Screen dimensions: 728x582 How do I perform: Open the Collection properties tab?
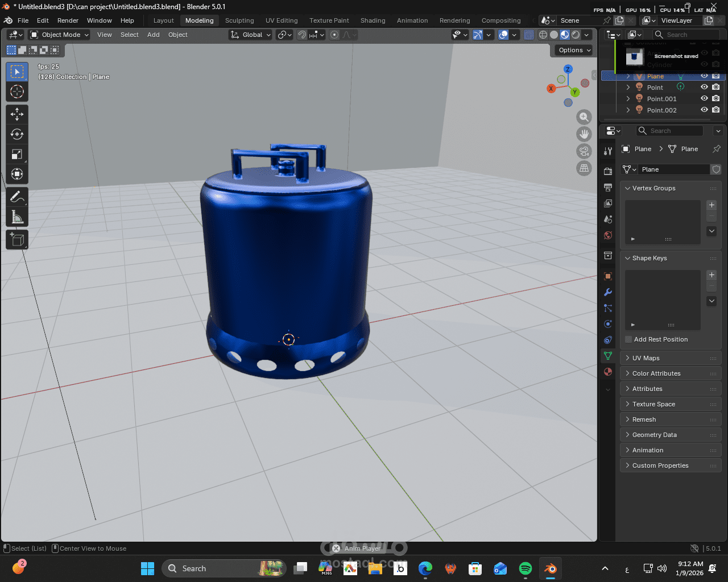coord(608,255)
